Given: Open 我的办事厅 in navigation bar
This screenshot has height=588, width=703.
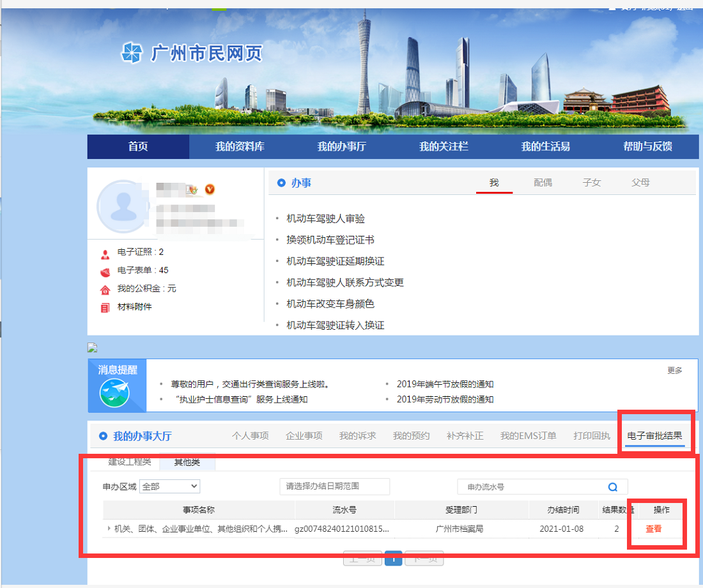Looking at the screenshot, I should pyautogui.click(x=342, y=147).
